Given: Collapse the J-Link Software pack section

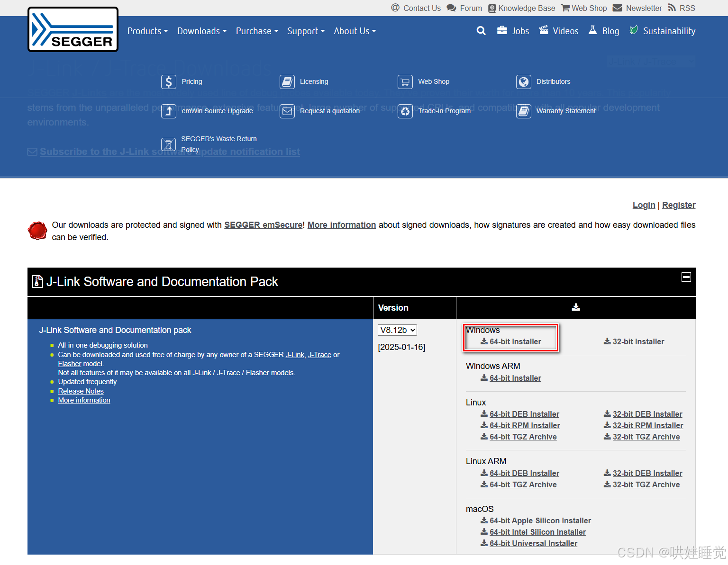Looking at the screenshot, I should click(686, 277).
